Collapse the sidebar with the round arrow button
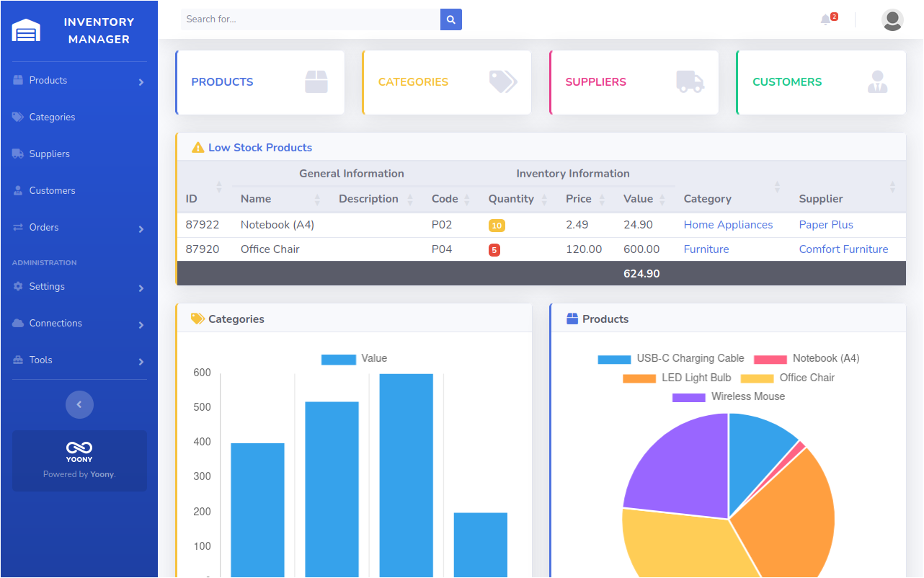Image resolution: width=924 pixels, height=578 pixels. pos(79,404)
